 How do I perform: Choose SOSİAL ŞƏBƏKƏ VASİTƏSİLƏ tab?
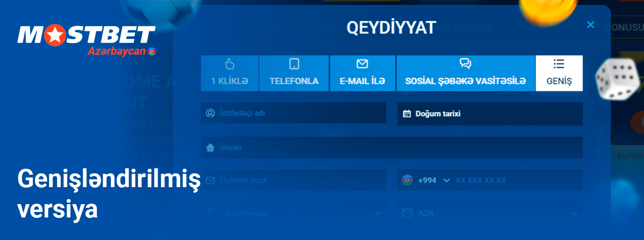point(466,73)
